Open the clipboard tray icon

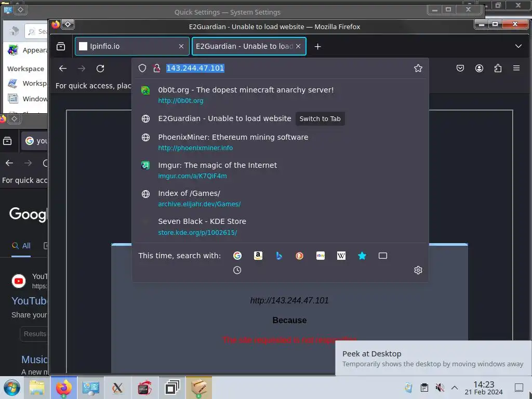[424, 388]
